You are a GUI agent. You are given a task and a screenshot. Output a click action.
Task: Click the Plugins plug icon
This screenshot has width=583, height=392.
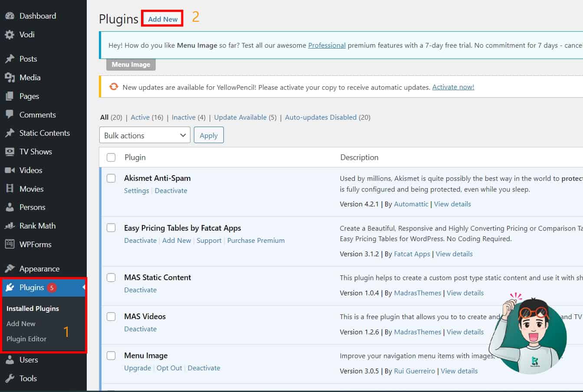(x=10, y=287)
